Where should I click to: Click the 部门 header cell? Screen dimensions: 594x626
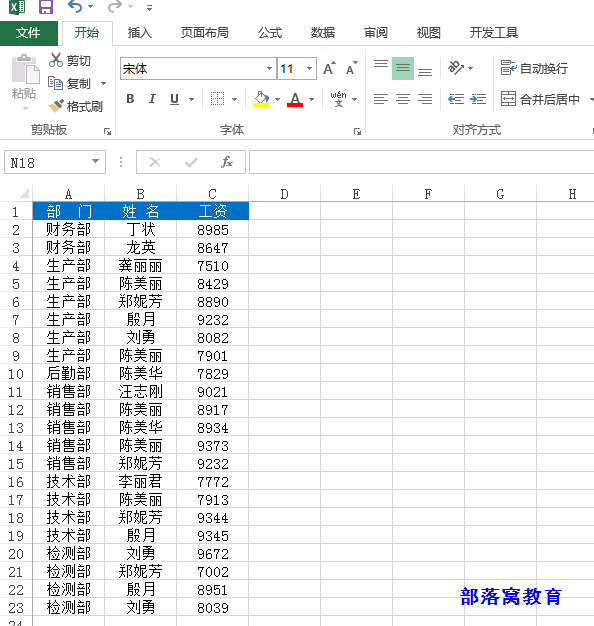pyautogui.click(x=69, y=211)
